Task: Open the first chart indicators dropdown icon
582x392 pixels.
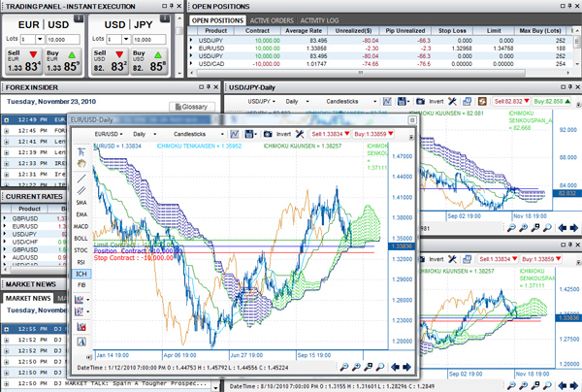Action: tap(81, 299)
